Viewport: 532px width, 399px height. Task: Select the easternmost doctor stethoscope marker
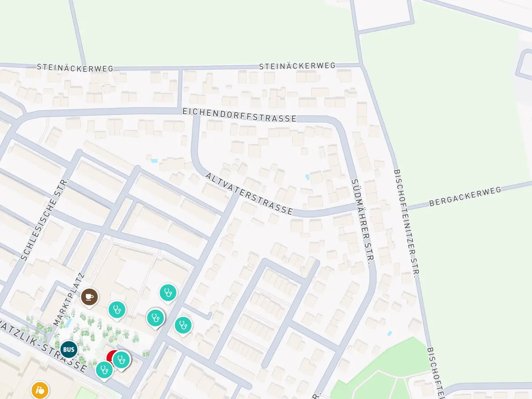tap(183, 325)
